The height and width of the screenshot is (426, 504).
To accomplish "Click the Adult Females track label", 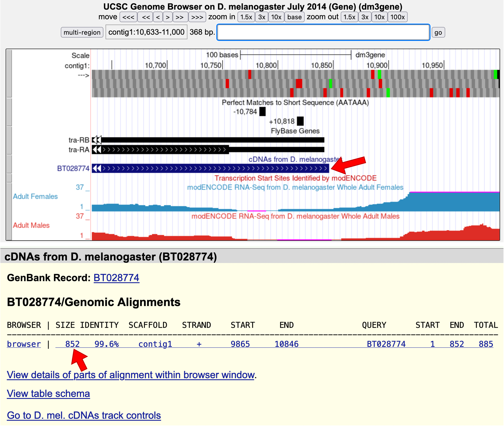I will (35, 197).
